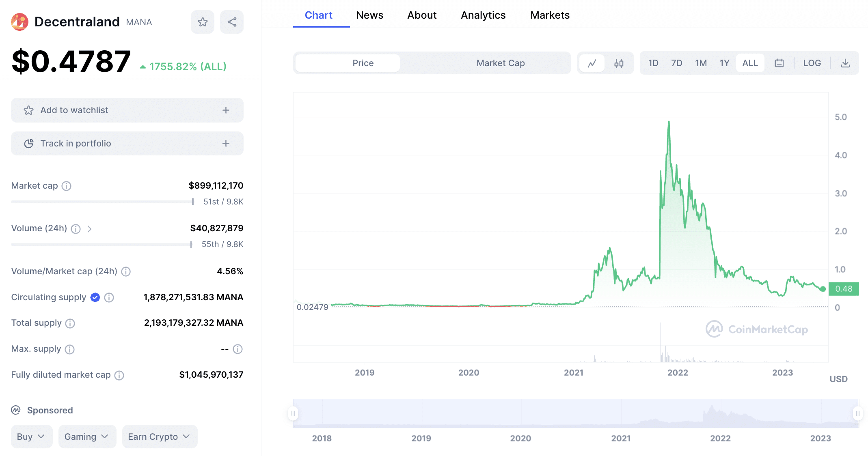The height and width of the screenshot is (456, 868).
Task: Click the star icon in Add to watchlist
Action: pos(28,110)
